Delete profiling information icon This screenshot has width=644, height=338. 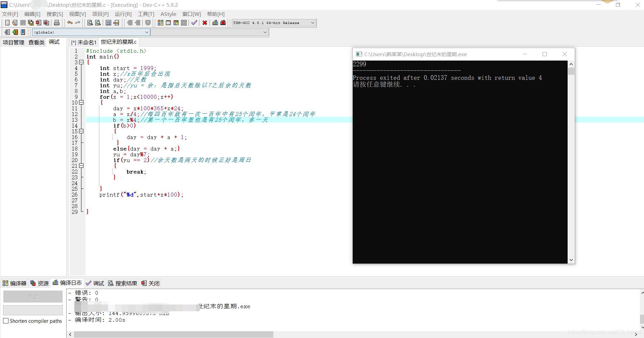[x=223, y=23]
